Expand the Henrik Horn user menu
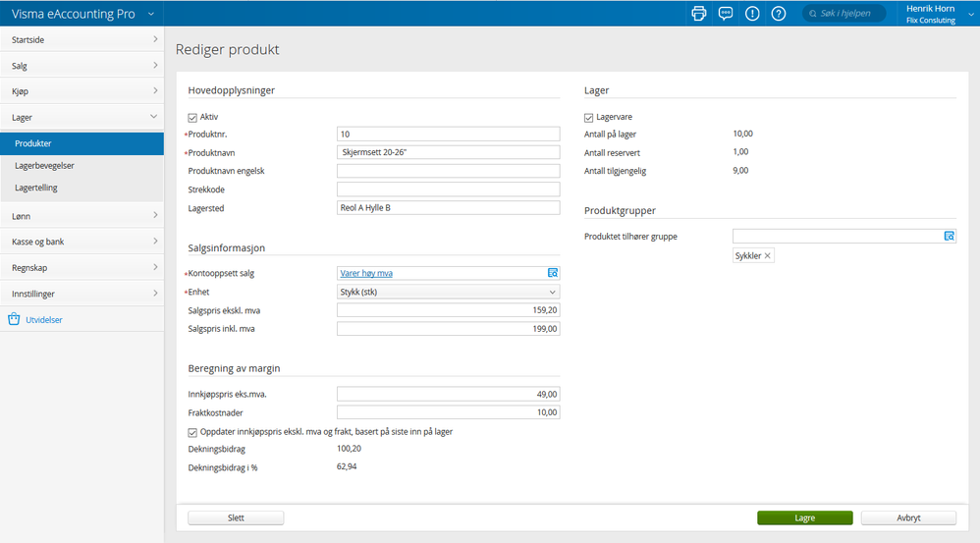 (969, 14)
